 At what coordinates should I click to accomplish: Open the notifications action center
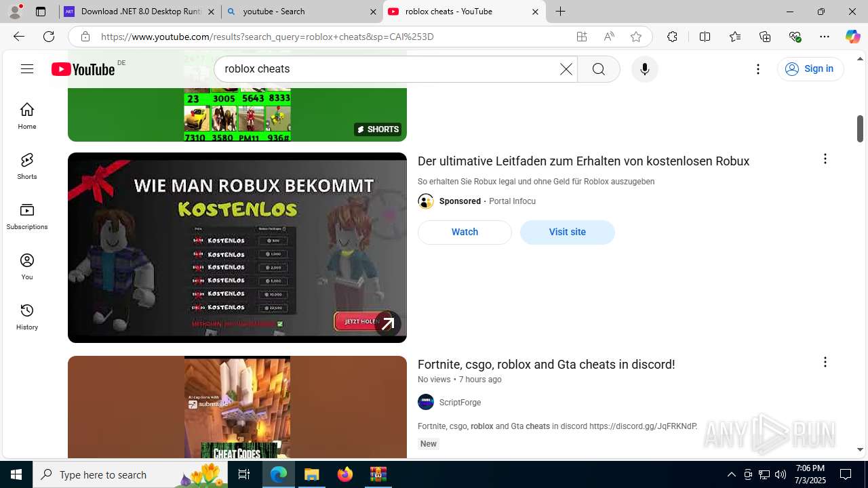pyautogui.click(x=846, y=474)
